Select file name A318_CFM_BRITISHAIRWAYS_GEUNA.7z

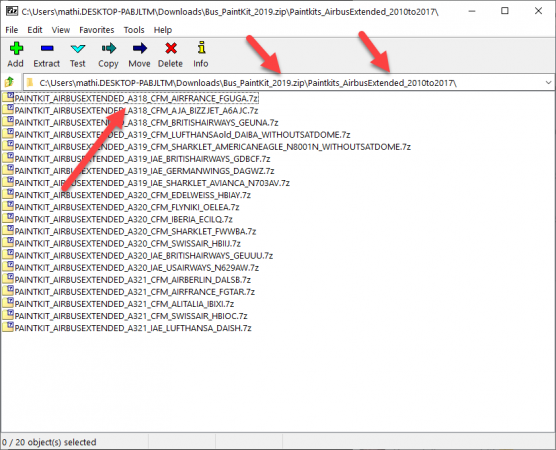[146, 122]
